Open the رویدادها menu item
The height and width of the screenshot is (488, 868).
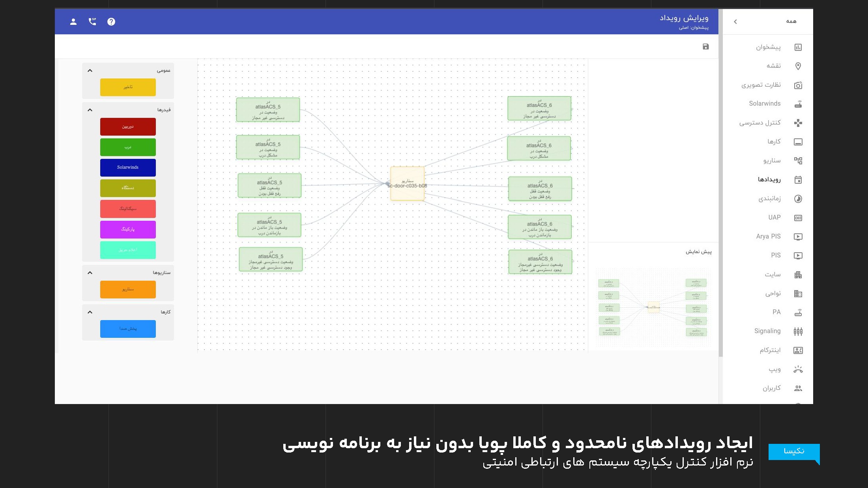[x=769, y=180]
